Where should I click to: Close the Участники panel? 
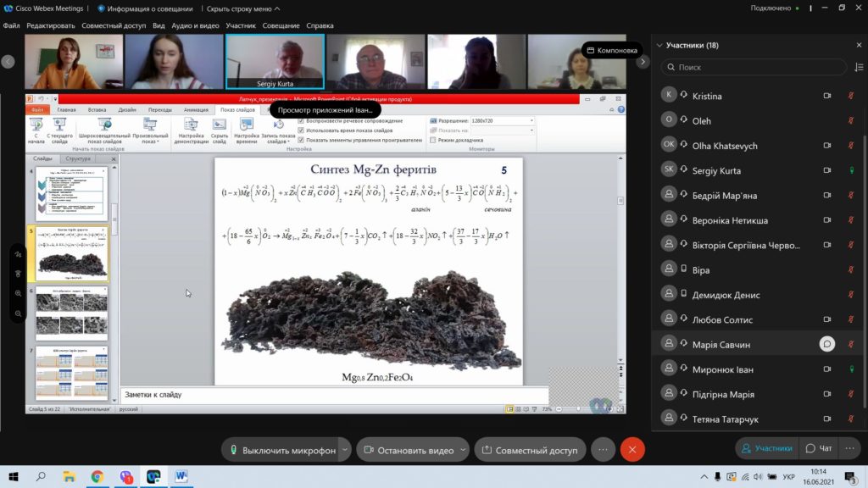859,45
